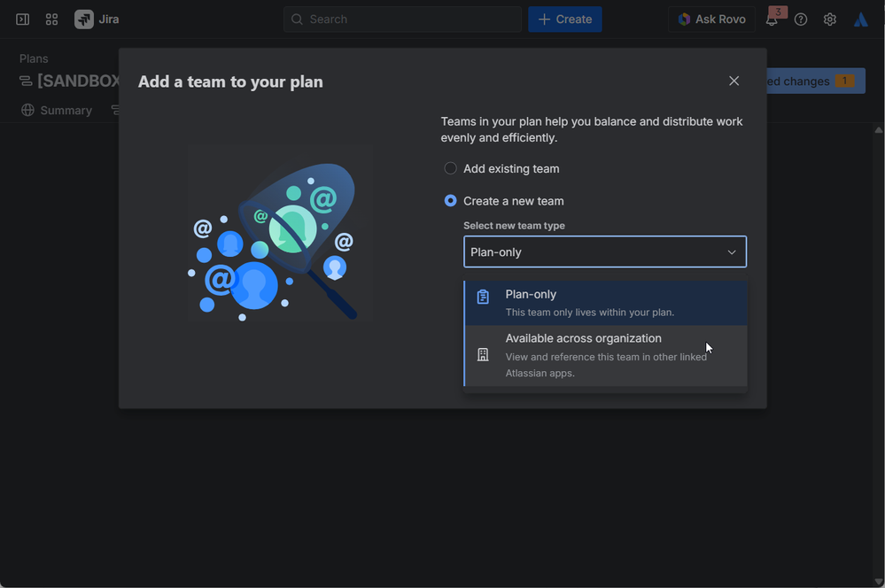
Task: Open notifications bell icon
Action: [x=772, y=19]
